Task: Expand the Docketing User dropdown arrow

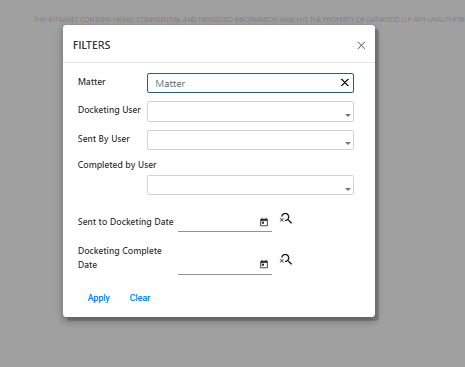Action: [348, 115]
